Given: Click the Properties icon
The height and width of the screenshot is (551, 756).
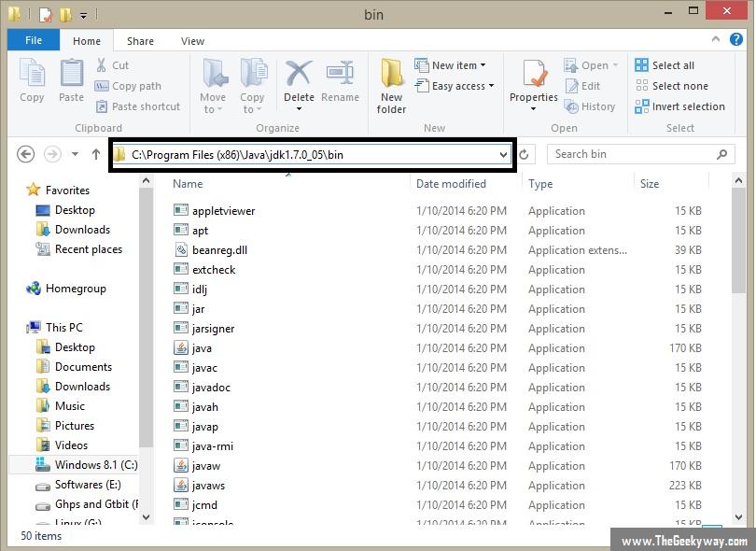Looking at the screenshot, I should tap(534, 74).
